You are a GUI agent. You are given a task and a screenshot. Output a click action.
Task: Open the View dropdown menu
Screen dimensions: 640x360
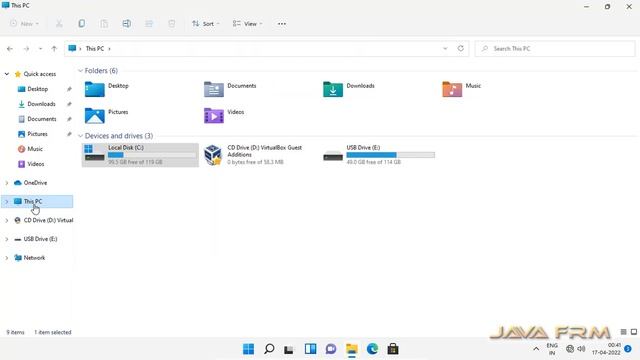(247, 24)
